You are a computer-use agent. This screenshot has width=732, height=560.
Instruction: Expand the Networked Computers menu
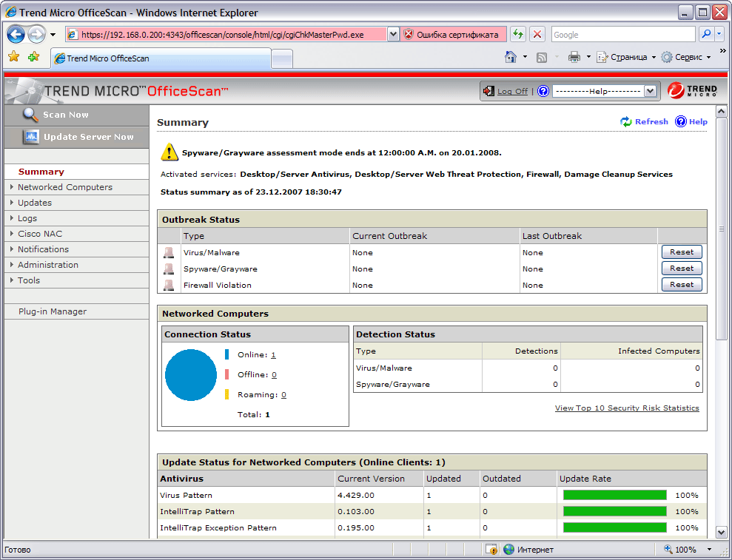65,187
